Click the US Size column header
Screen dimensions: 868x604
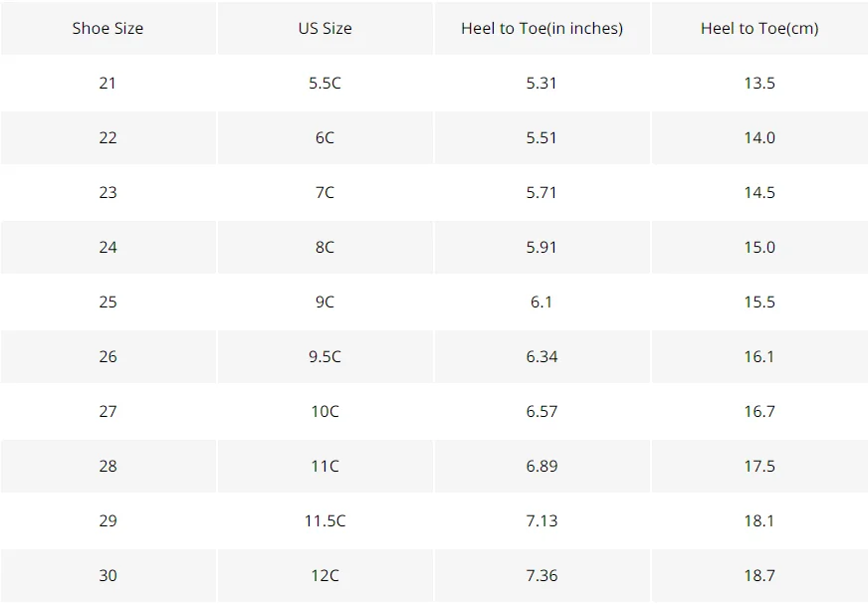coord(325,28)
